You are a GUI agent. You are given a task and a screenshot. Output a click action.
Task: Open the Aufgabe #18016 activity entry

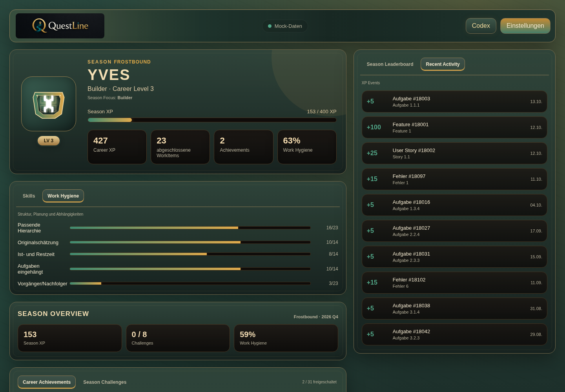[454, 205]
